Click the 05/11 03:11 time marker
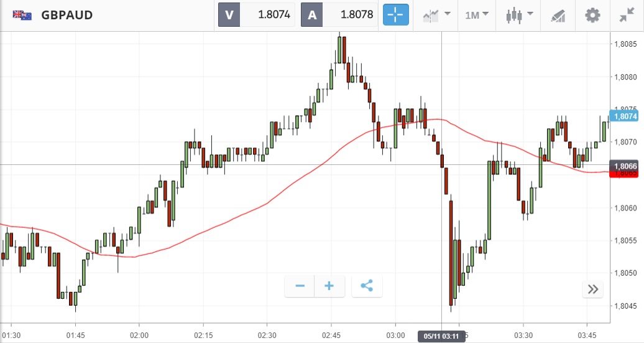Screen dimensions: 644x343 (x=441, y=336)
